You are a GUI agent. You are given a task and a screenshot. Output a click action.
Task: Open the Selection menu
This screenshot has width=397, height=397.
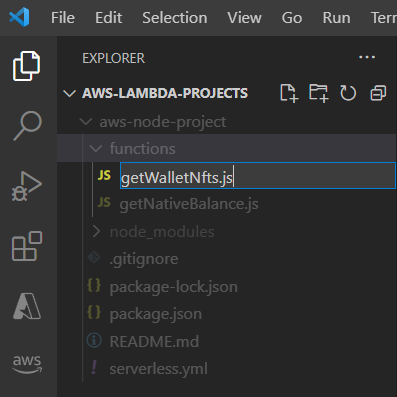click(175, 18)
